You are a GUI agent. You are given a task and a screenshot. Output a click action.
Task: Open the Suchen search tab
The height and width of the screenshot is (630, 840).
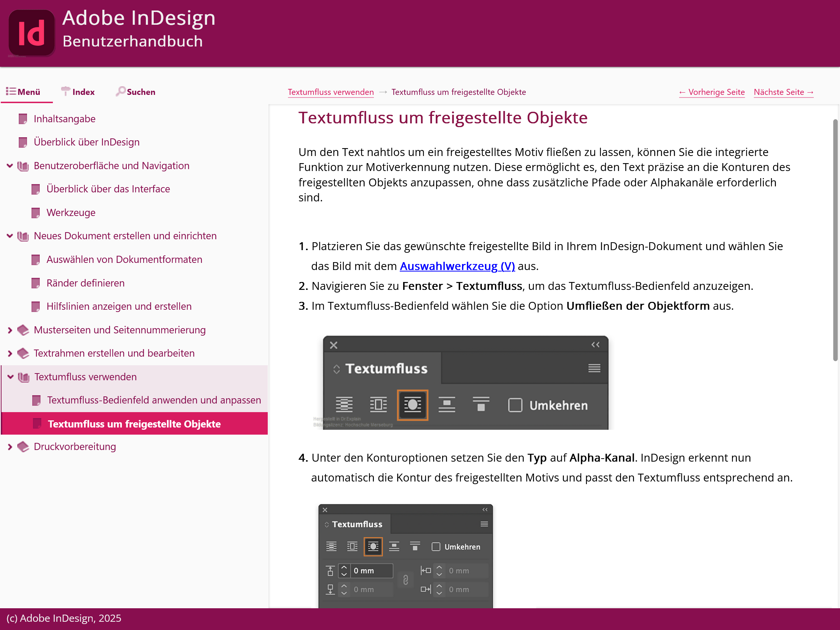(136, 92)
